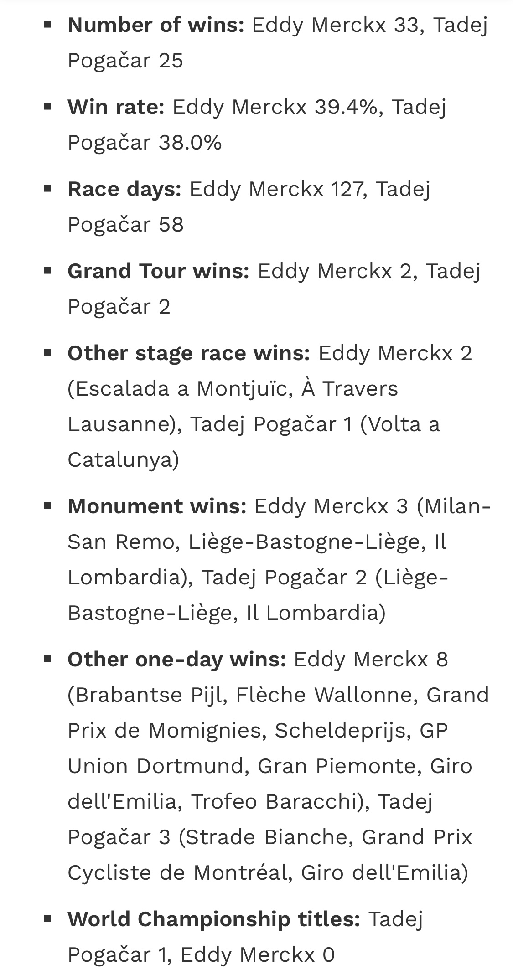Click the "Other one-day wins:" heading

177,660
